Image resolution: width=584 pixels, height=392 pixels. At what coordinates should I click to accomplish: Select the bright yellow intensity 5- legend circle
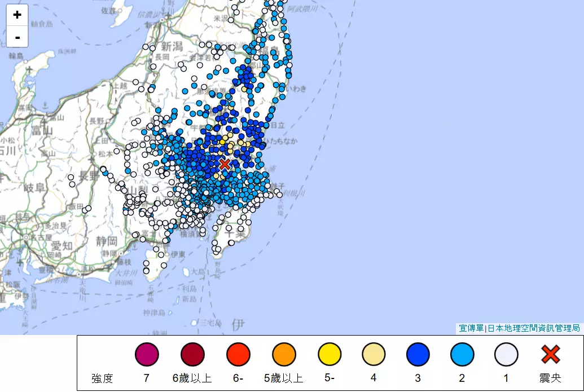click(x=330, y=355)
